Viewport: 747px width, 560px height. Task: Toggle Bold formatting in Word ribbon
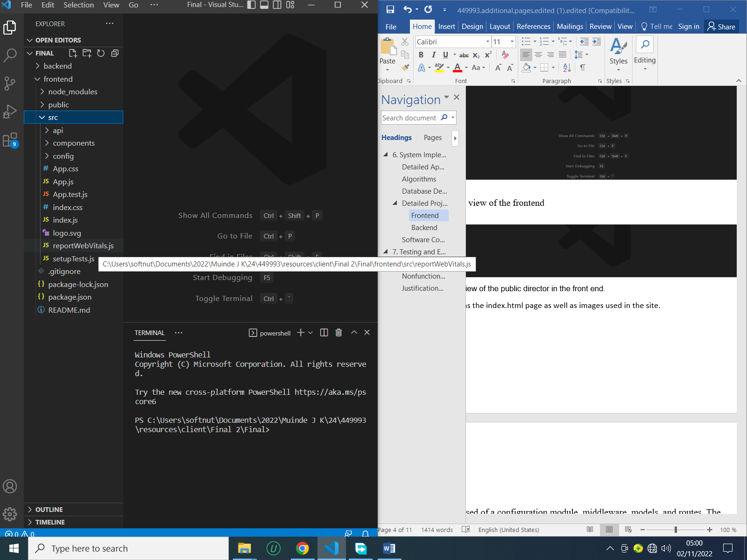pos(421,55)
